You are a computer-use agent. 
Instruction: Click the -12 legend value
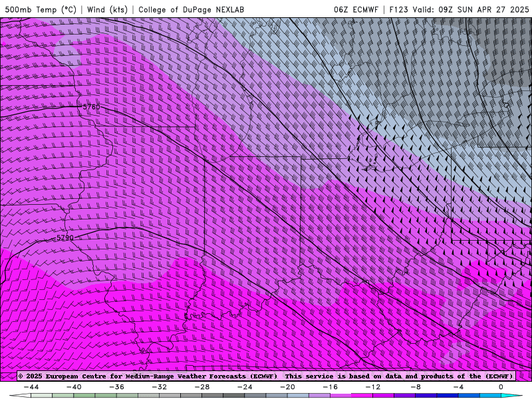pos(373,387)
